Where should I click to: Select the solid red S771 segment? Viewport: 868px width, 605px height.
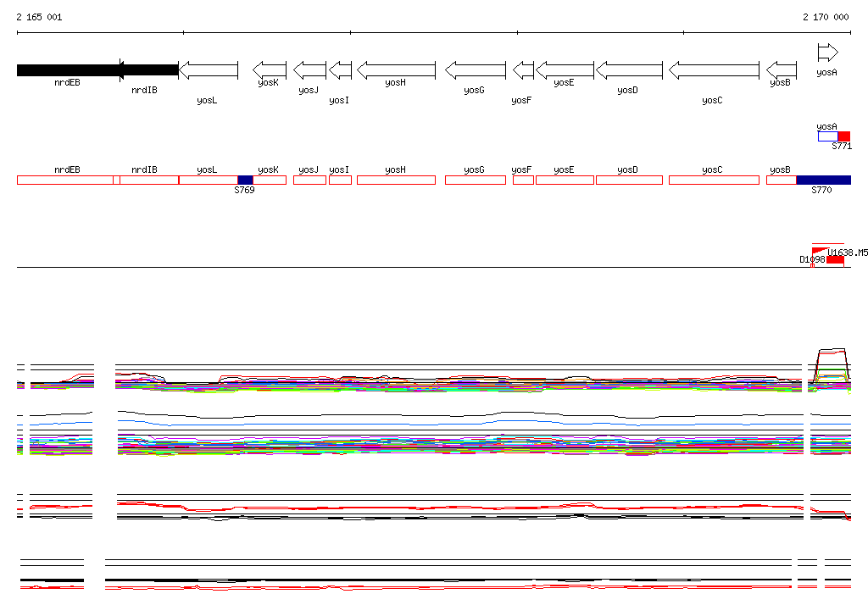click(x=844, y=136)
